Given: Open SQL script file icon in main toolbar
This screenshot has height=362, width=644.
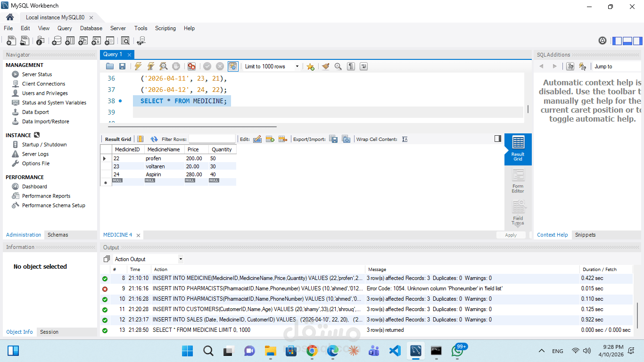Looking at the screenshot, I should [25, 41].
